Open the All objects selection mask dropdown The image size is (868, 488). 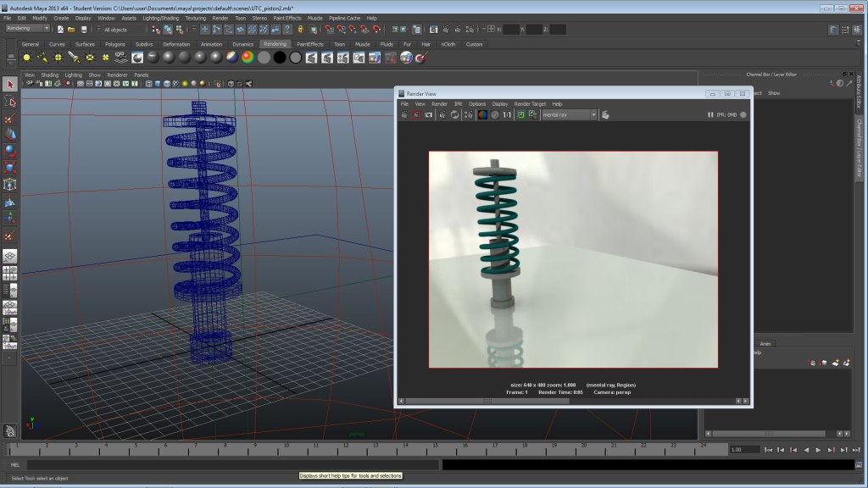pyautogui.click(x=98, y=28)
